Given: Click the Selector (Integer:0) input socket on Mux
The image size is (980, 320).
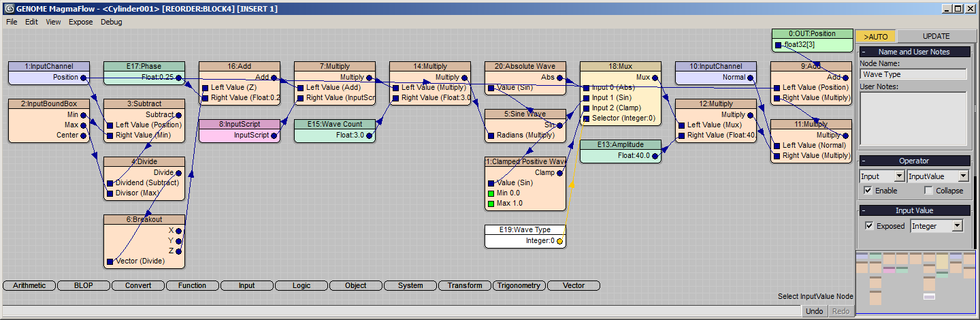Looking at the screenshot, I should pyautogui.click(x=586, y=118).
